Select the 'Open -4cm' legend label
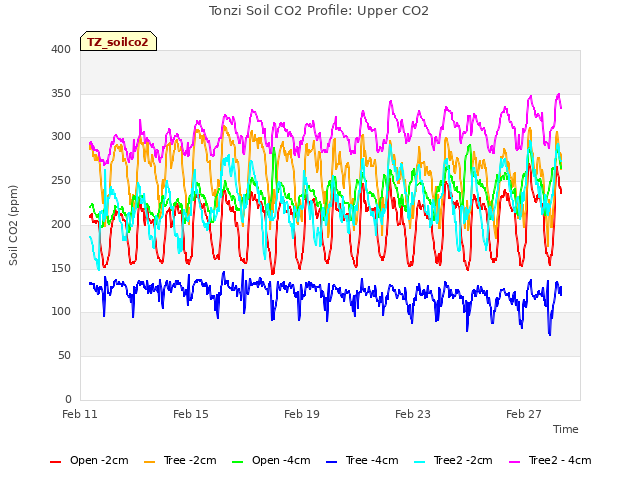640x480 pixels. coord(281,460)
